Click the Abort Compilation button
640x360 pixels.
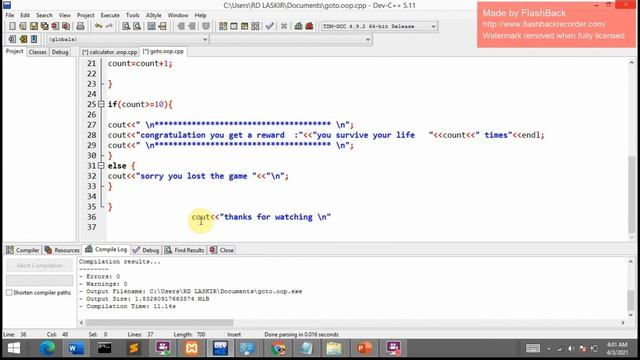pyautogui.click(x=40, y=266)
